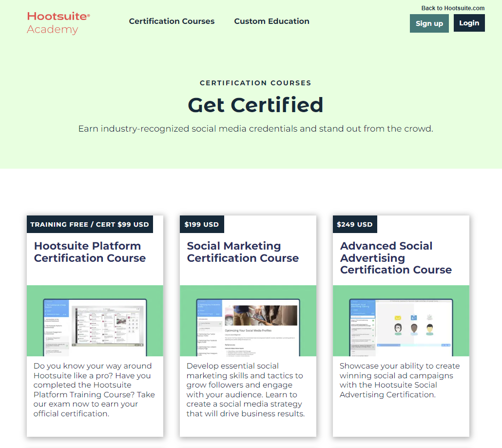Follow the Back to Hootsuite.com link
The image size is (502, 448).
(x=453, y=8)
